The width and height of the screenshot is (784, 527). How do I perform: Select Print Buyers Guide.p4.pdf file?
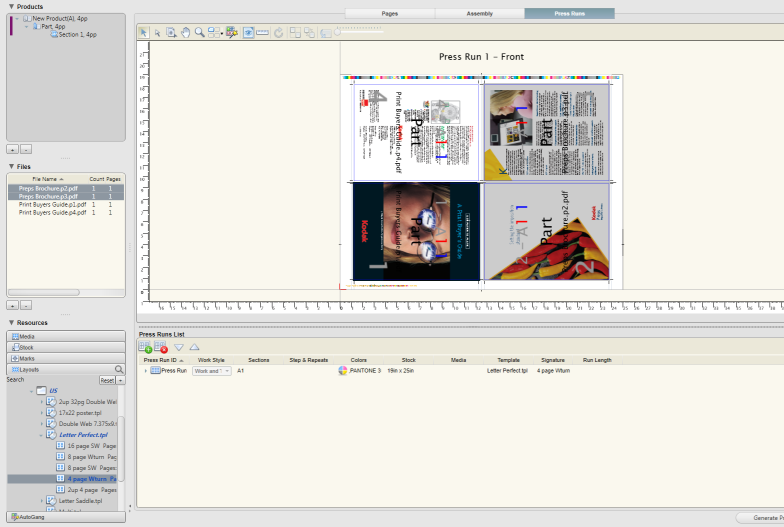point(66,212)
